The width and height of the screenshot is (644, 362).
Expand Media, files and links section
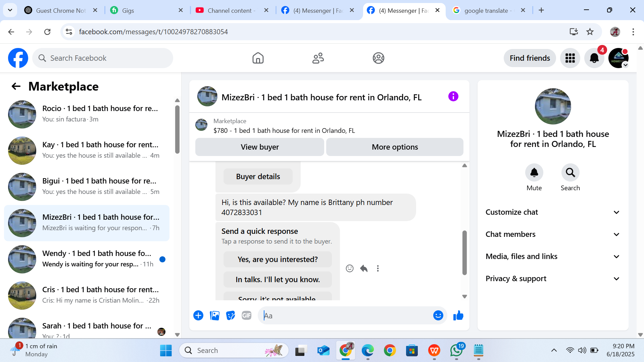point(552,256)
